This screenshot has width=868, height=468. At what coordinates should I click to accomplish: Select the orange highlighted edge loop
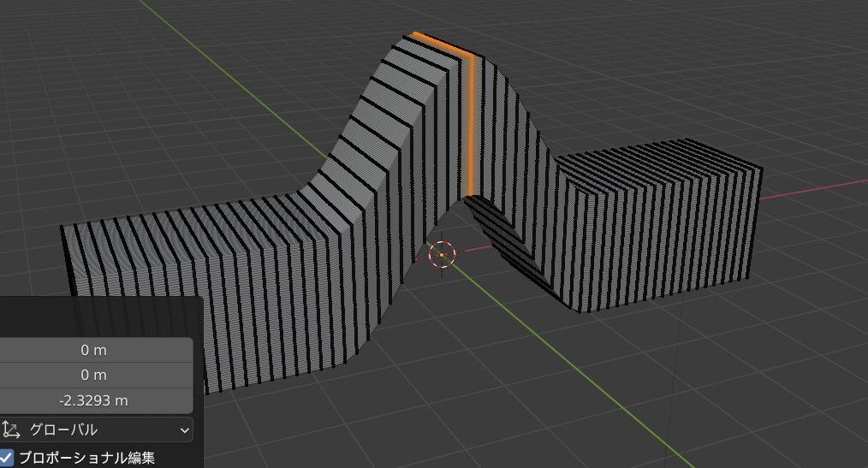coord(471,124)
